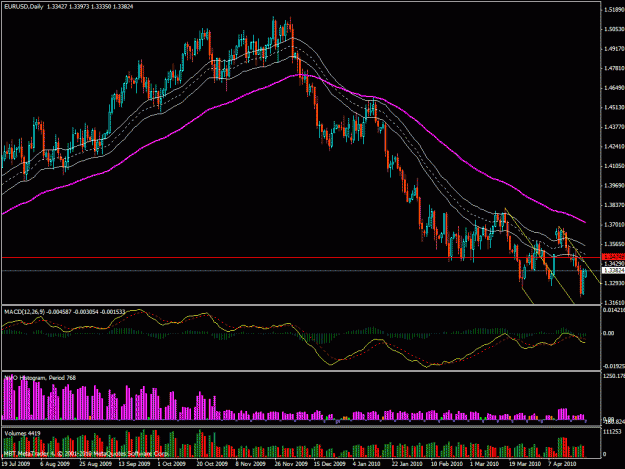The height and width of the screenshot is (469, 625).
Task: Click the MACD scale value -0.01925
Action: point(614,366)
